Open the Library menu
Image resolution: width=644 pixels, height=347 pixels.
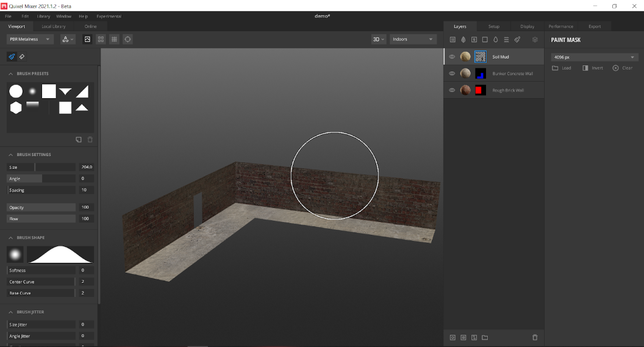tap(43, 16)
